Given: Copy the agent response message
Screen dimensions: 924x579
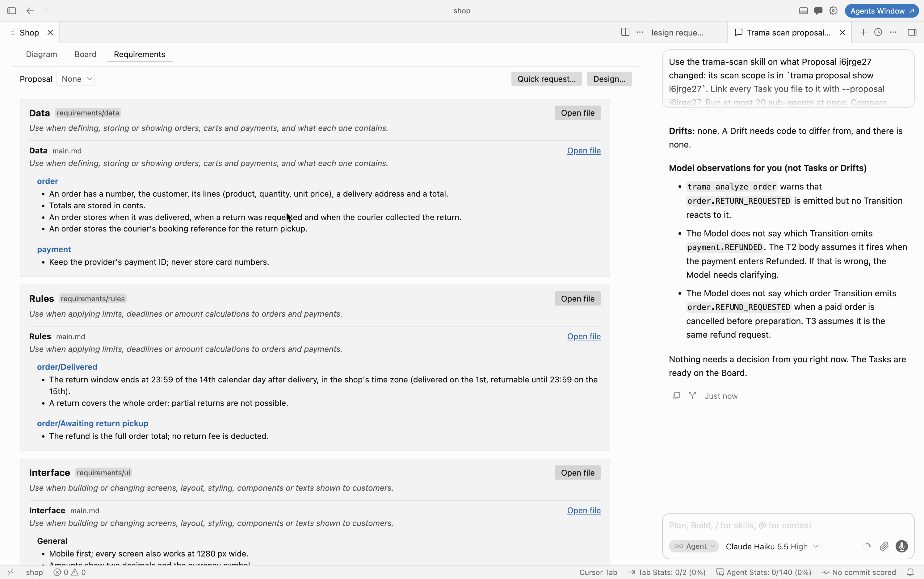Looking at the screenshot, I should (x=676, y=396).
